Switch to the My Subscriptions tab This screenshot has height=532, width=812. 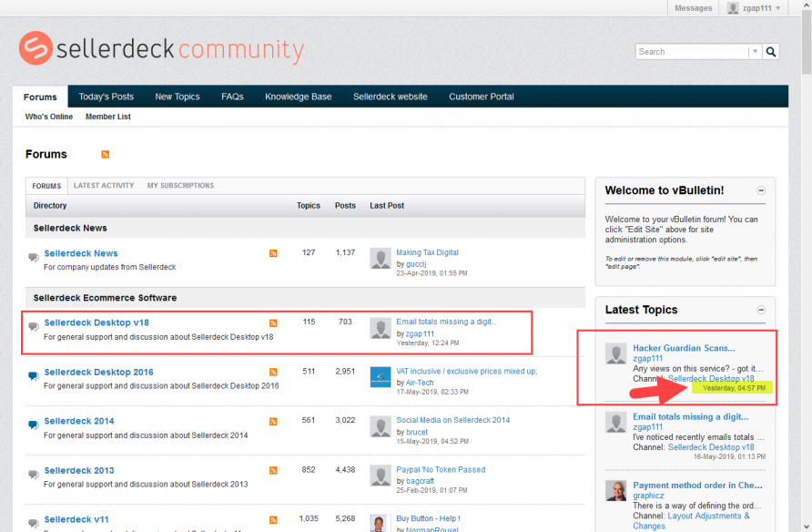pos(180,186)
